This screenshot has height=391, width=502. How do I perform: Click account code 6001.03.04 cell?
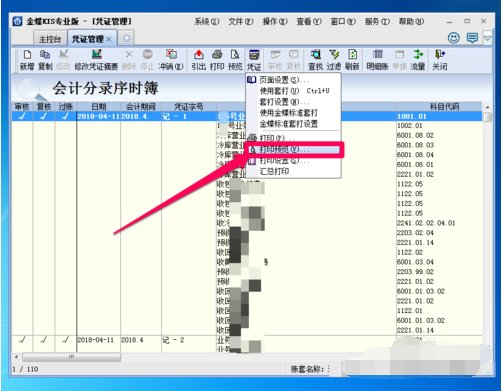[439, 262]
